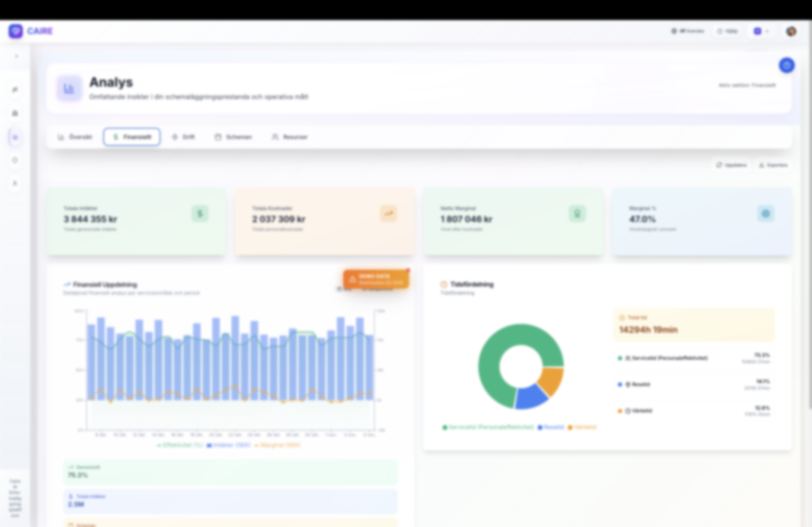This screenshot has height=527, width=812.
Task: Switch to the Översikt tab
Action: 75,137
